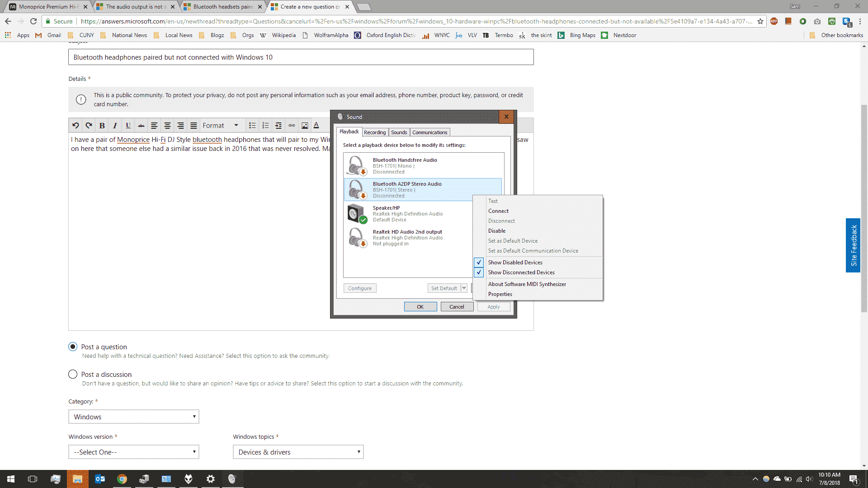The height and width of the screenshot is (488, 868).
Task: Reload the current page
Action: [x=33, y=21]
